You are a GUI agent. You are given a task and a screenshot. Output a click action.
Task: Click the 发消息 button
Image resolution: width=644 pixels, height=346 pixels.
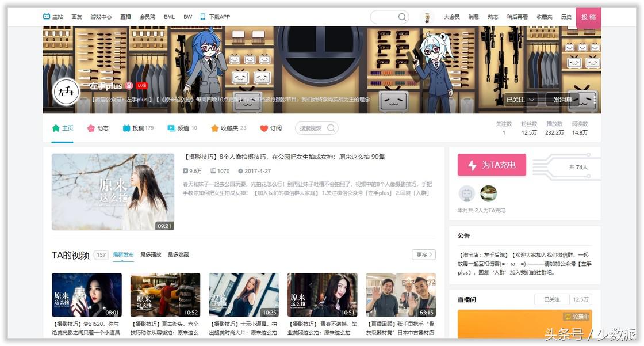[562, 100]
